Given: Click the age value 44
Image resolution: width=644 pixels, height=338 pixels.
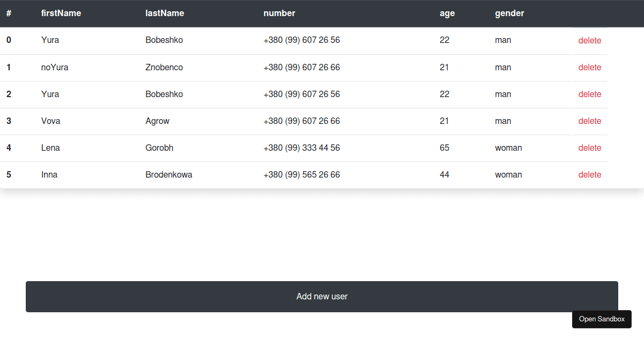Looking at the screenshot, I should (444, 175).
